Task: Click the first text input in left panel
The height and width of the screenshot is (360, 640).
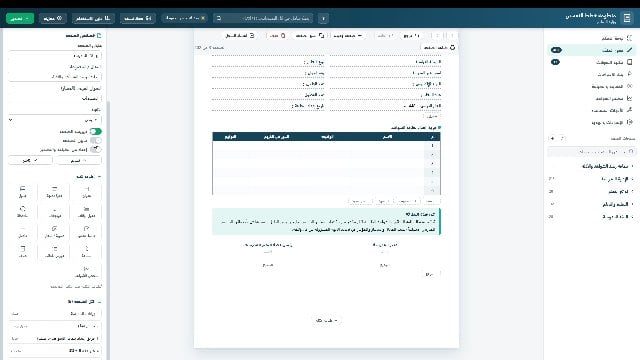Action: tap(55, 56)
